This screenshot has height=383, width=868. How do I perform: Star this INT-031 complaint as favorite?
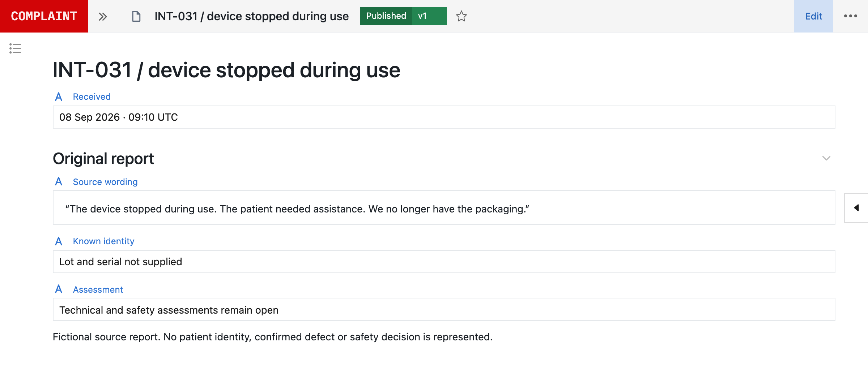point(461,16)
